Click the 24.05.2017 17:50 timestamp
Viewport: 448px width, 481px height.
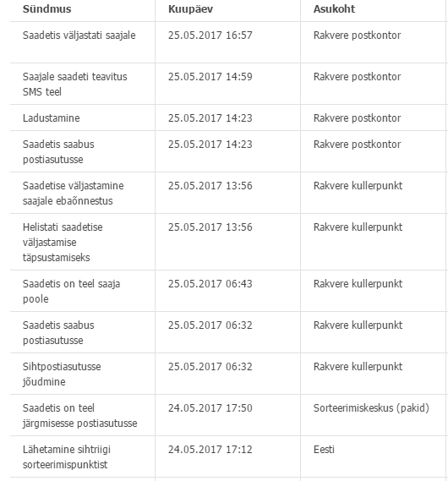(x=210, y=408)
